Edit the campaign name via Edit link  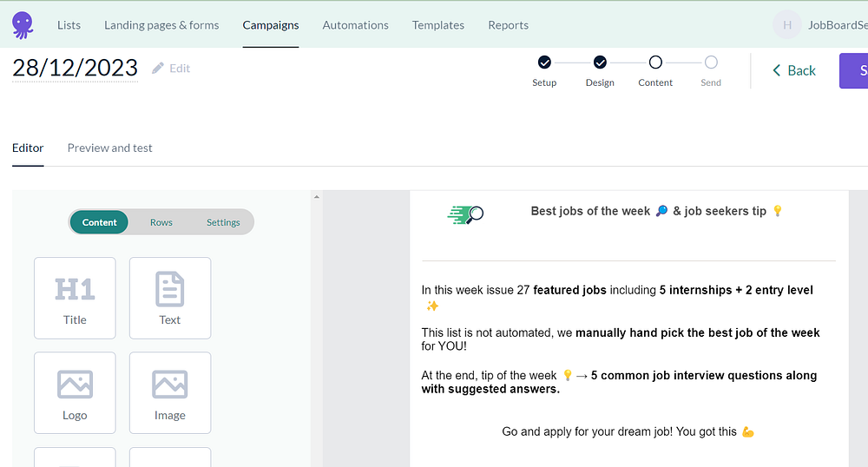click(x=180, y=68)
